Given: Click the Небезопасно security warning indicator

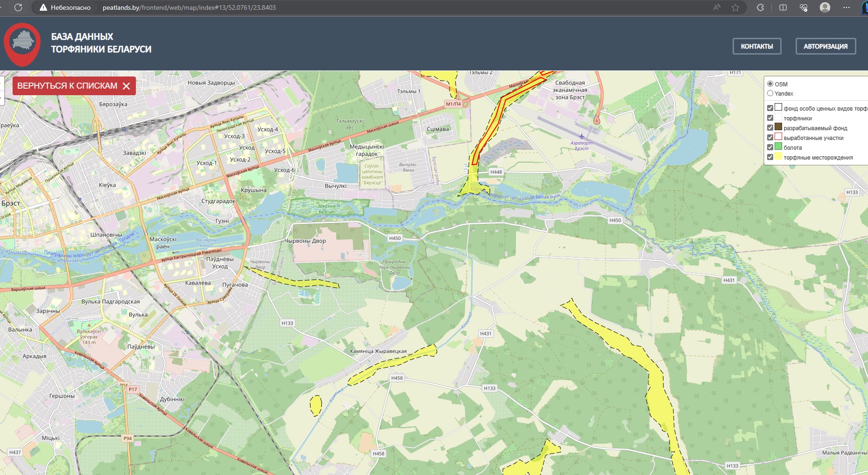Looking at the screenshot, I should (x=65, y=7).
